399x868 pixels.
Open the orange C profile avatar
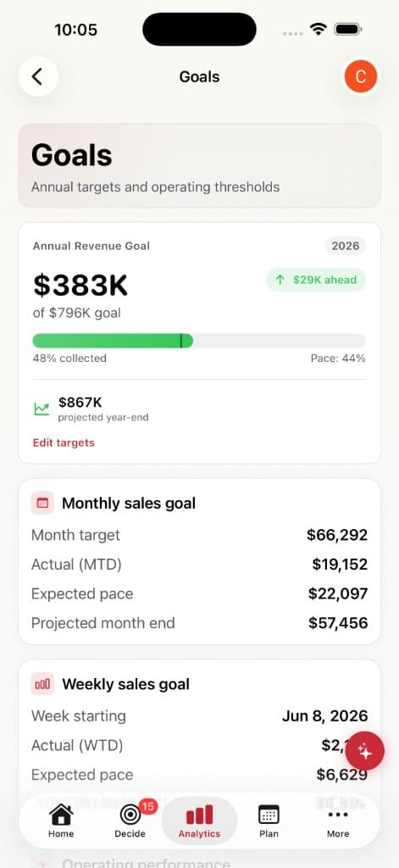pos(360,76)
